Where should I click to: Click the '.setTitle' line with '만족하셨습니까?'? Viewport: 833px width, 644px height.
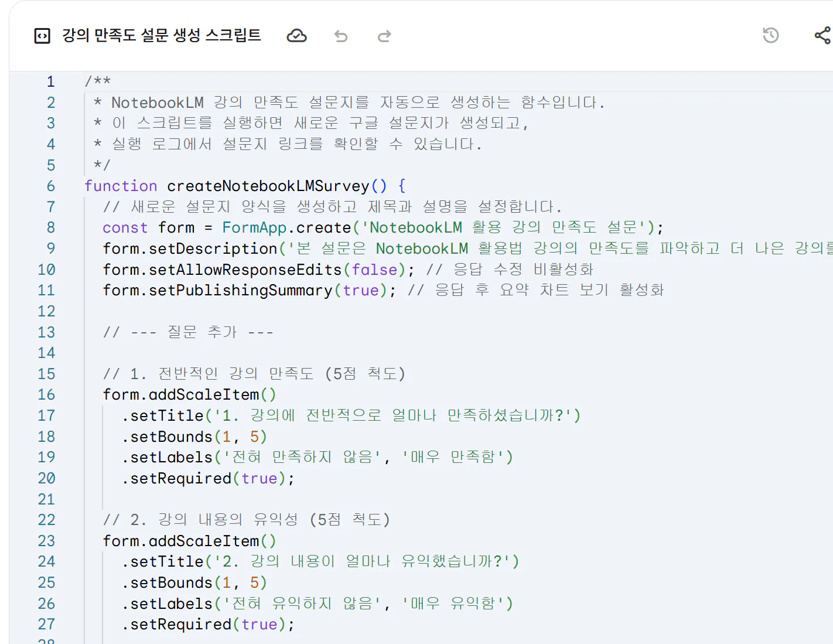[351, 415]
